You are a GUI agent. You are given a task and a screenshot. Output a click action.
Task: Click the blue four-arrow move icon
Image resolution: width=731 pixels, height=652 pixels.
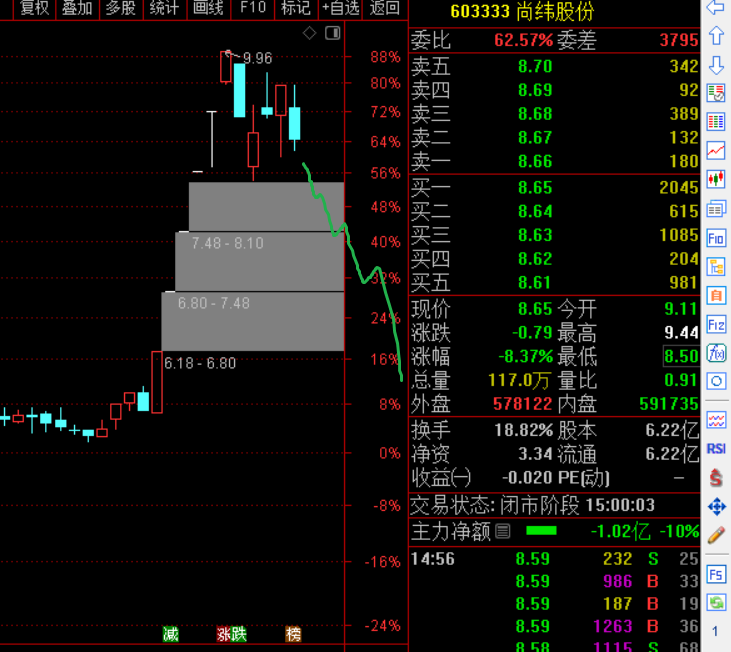click(716, 507)
